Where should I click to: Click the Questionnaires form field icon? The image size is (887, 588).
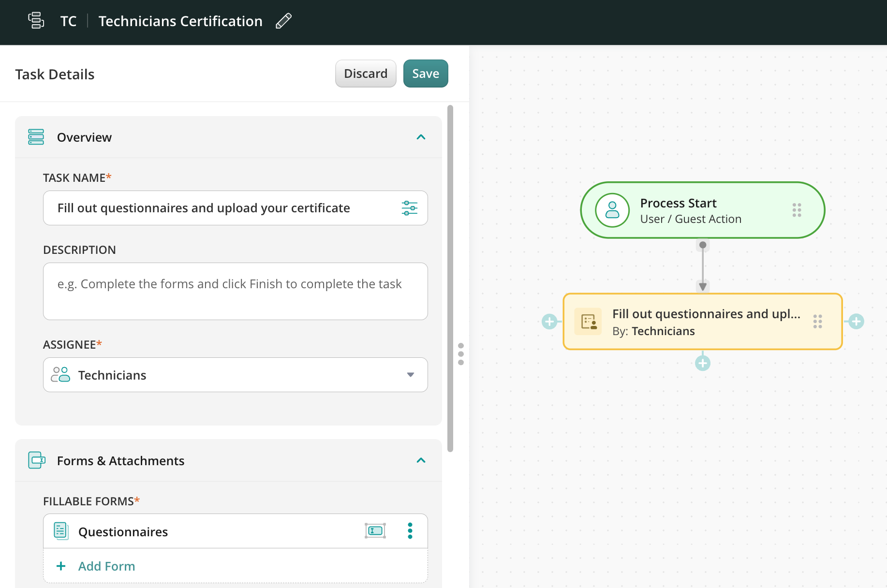[x=375, y=531]
